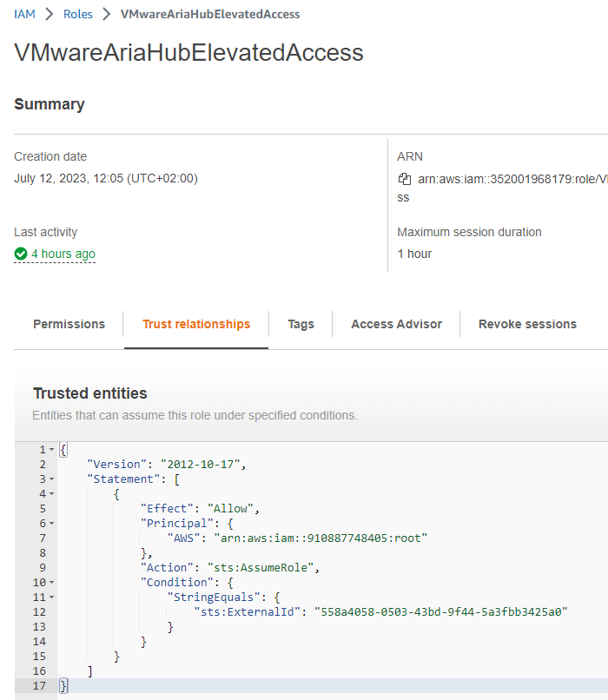Fold the Condition block at line 10
Viewport: 608px width, 700px height.
(x=52, y=583)
